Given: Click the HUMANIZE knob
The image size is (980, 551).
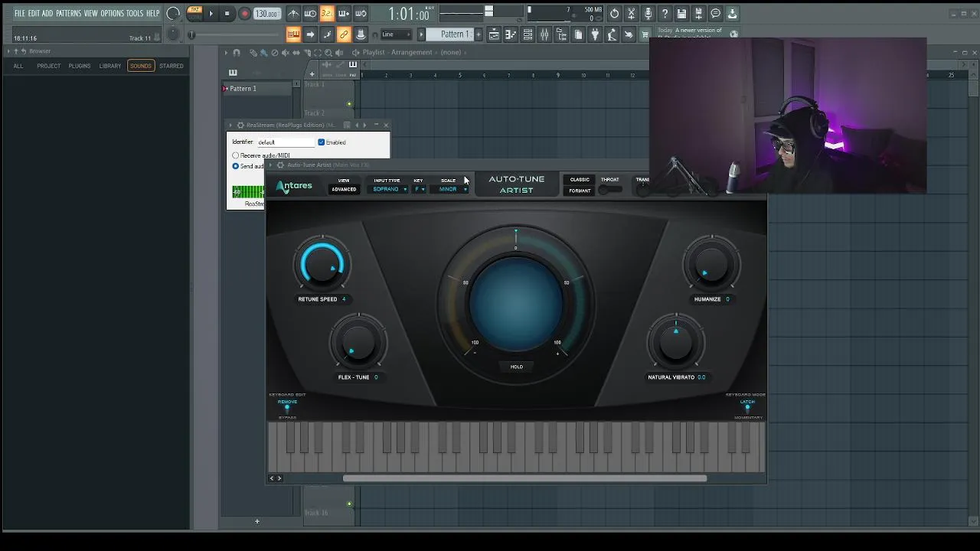Looking at the screenshot, I should [x=712, y=265].
